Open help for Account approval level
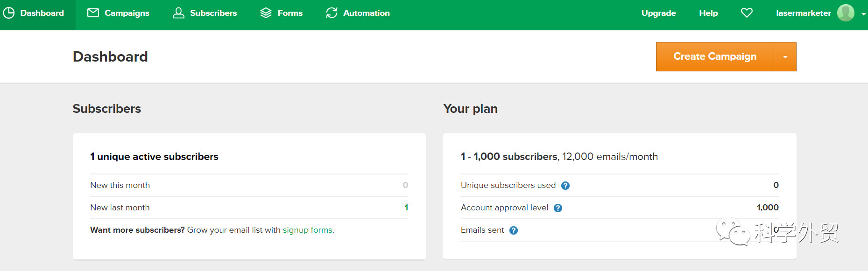 pyautogui.click(x=558, y=208)
